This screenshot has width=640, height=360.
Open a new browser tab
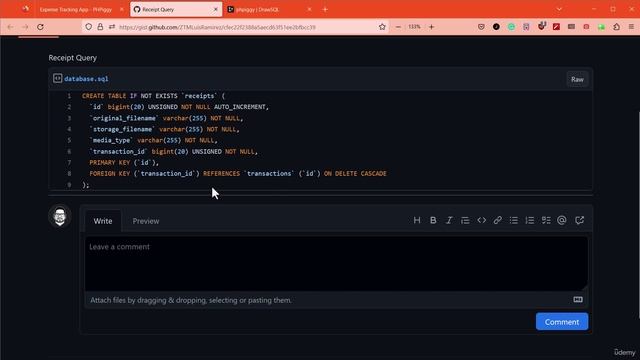[x=325, y=9]
